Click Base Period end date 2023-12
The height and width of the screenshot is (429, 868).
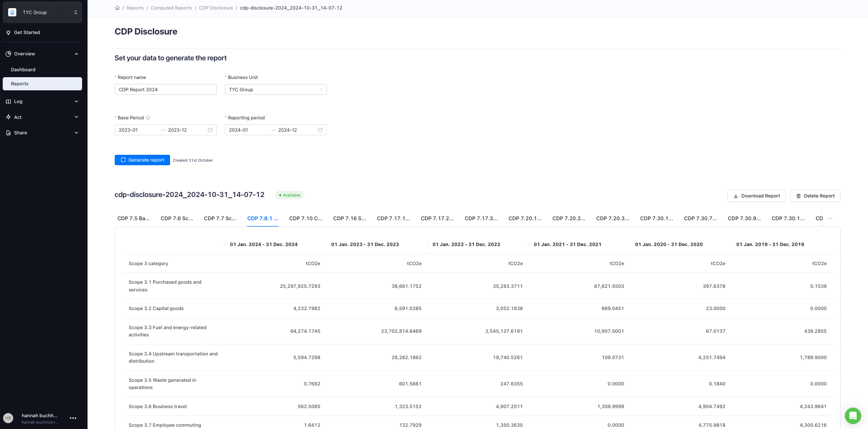pyautogui.click(x=177, y=130)
